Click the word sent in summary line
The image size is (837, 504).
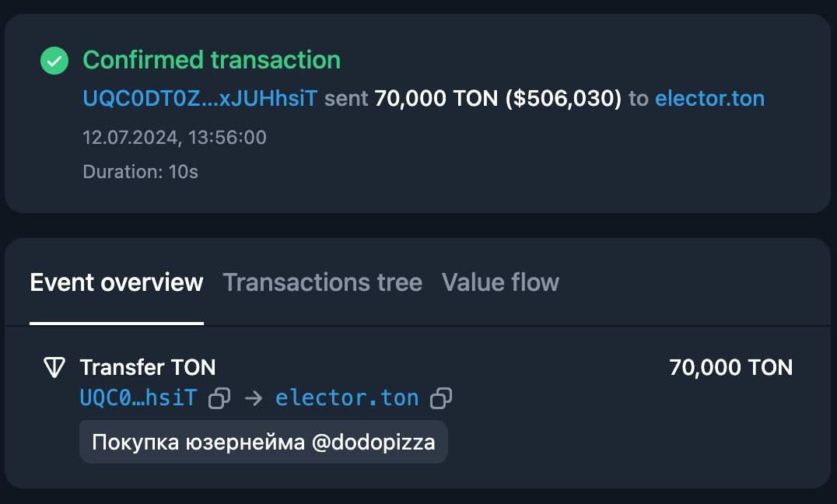(346, 99)
